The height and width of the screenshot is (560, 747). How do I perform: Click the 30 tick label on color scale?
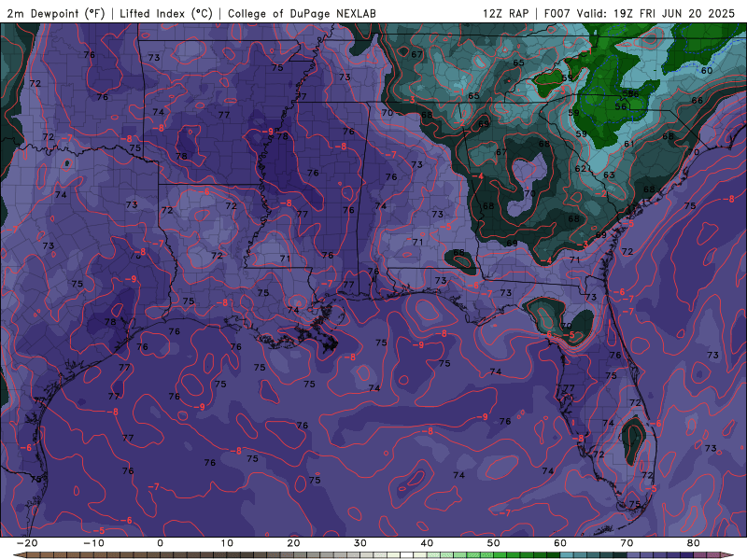[x=360, y=543]
